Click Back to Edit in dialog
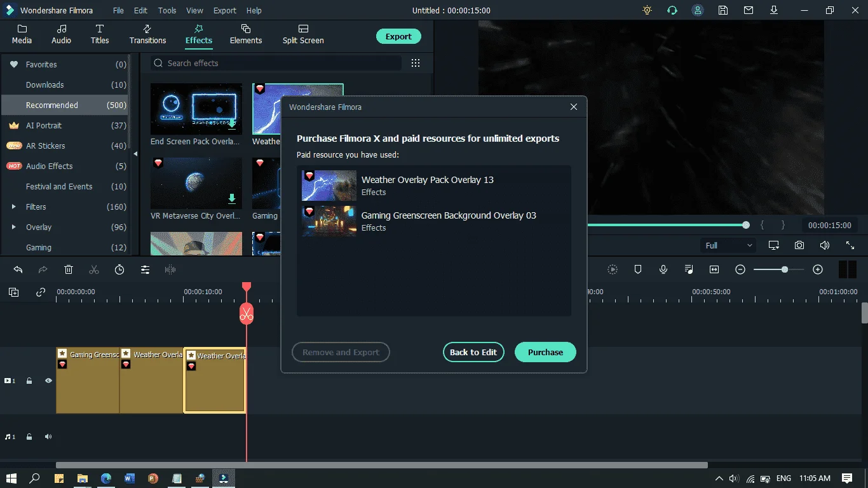 tap(473, 352)
